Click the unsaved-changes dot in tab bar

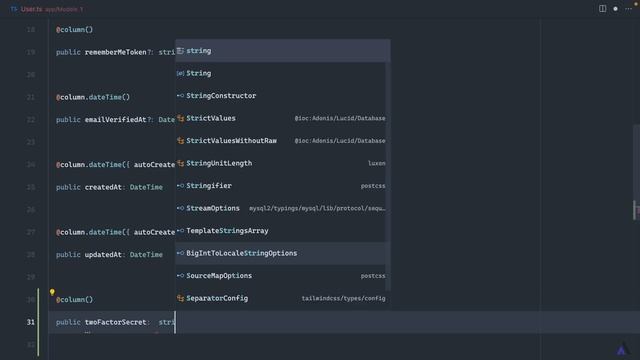[x=616, y=9]
